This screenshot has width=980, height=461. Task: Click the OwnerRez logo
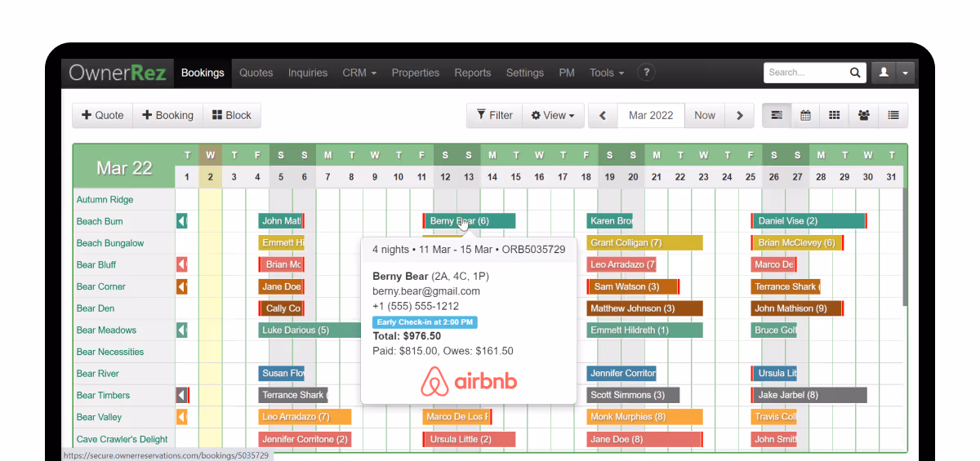(118, 73)
